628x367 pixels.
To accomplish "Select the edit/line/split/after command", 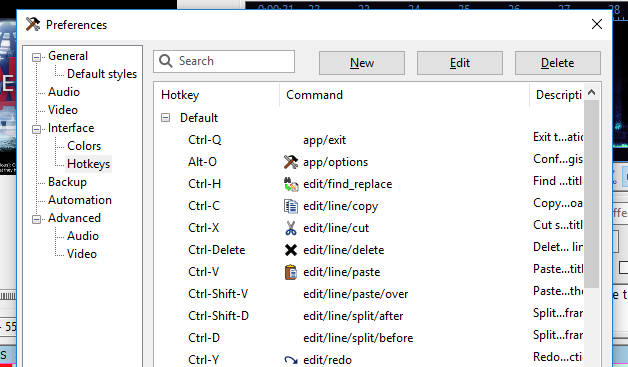I will pyautogui.click(x=353, y=316).
